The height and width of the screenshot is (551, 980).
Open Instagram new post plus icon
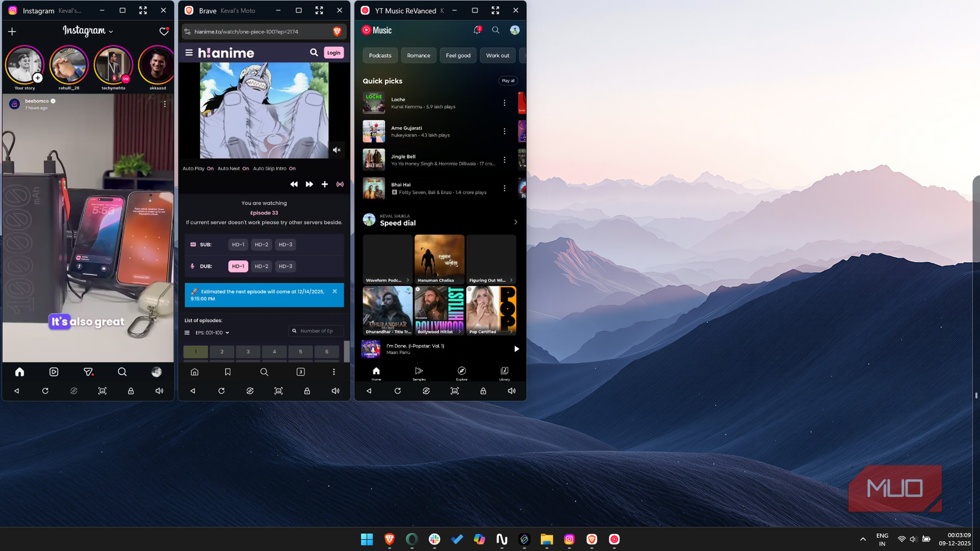(x=12, y=31)
